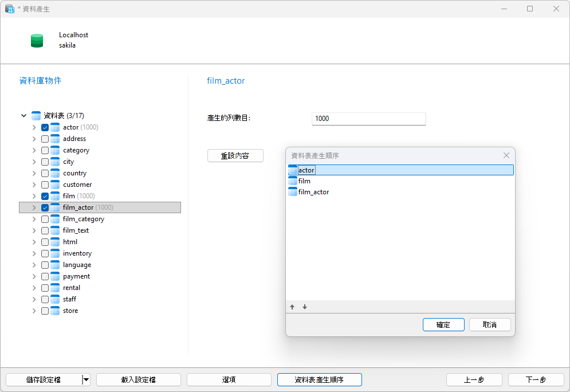The image size is (570, 392).
Task: Proceed with the 下一步 button
Action: [x=536, y=379]
